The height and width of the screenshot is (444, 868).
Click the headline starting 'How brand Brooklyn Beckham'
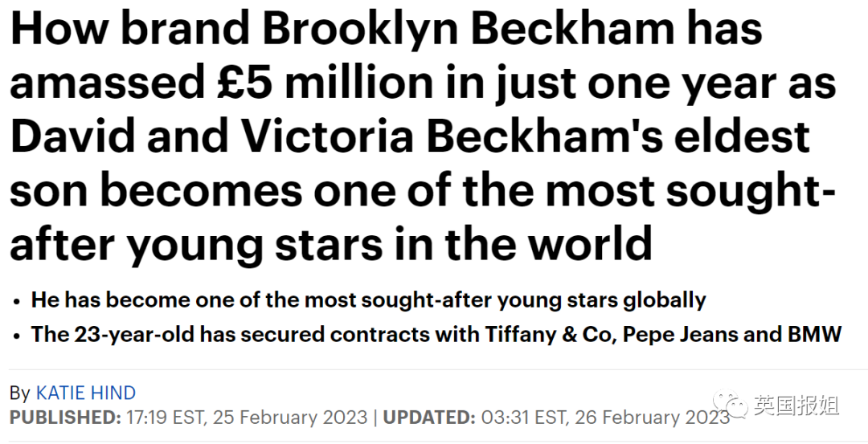424,135
